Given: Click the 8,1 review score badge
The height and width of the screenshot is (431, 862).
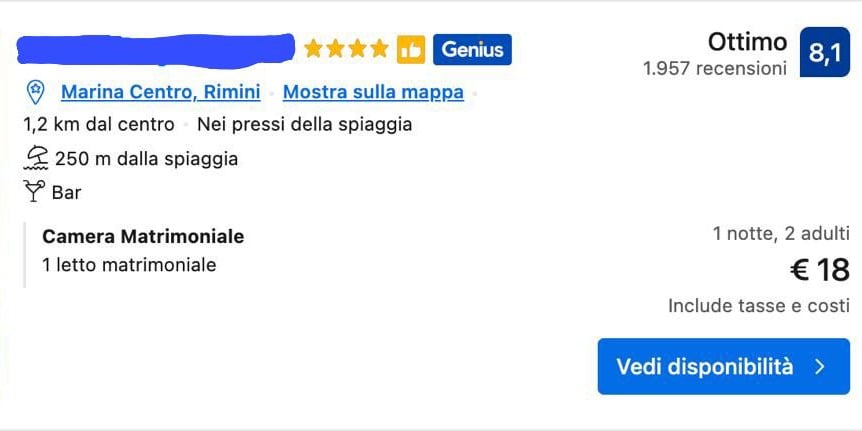Looking at the screenshot, I should click(x=824, y=54).
